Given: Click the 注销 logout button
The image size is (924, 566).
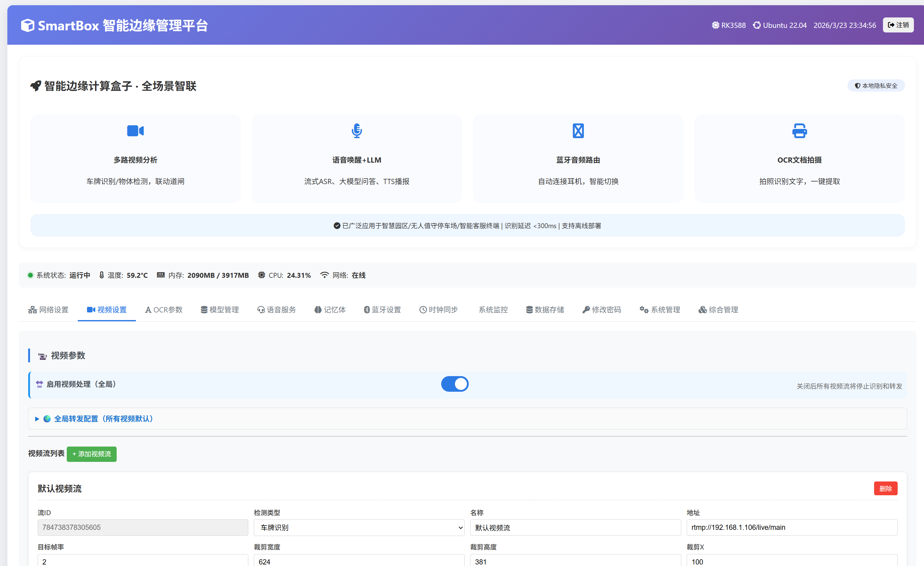Looking at the screenshot, I should [898, 25].
